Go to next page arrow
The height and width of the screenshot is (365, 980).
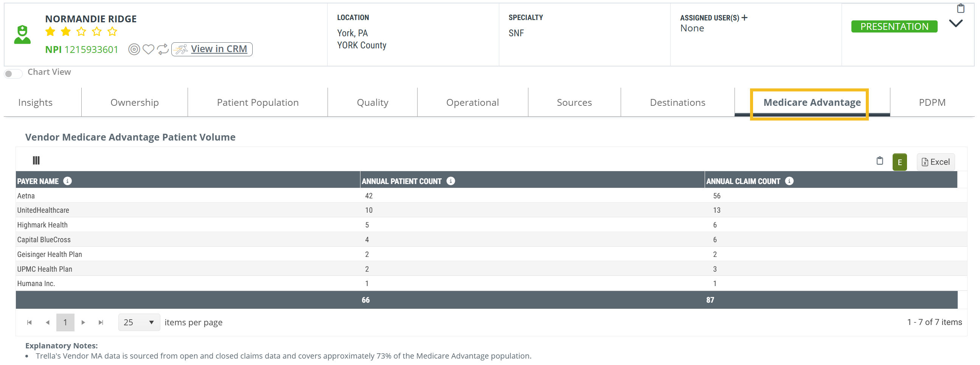83,322
